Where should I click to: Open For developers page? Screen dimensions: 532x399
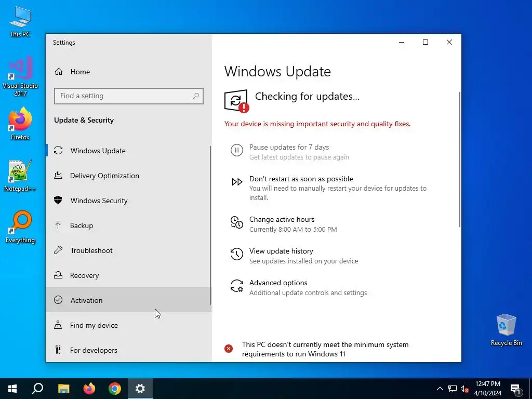coord(129,350)
